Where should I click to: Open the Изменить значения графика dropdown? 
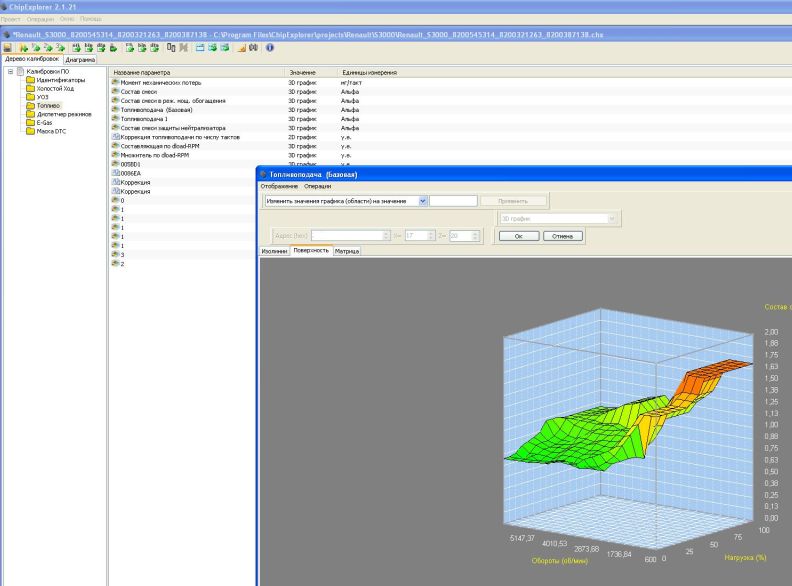coord(423,201)
